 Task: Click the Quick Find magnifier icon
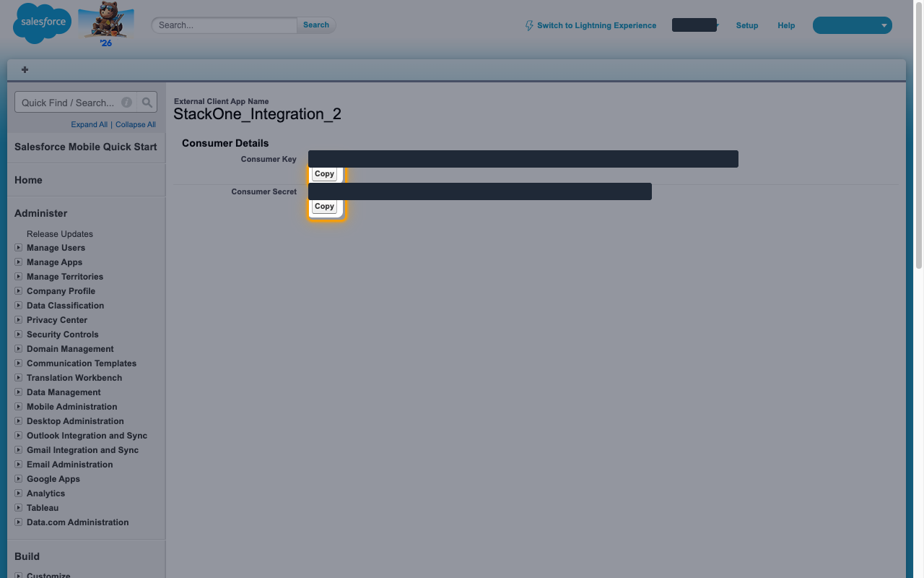point(147,103)
